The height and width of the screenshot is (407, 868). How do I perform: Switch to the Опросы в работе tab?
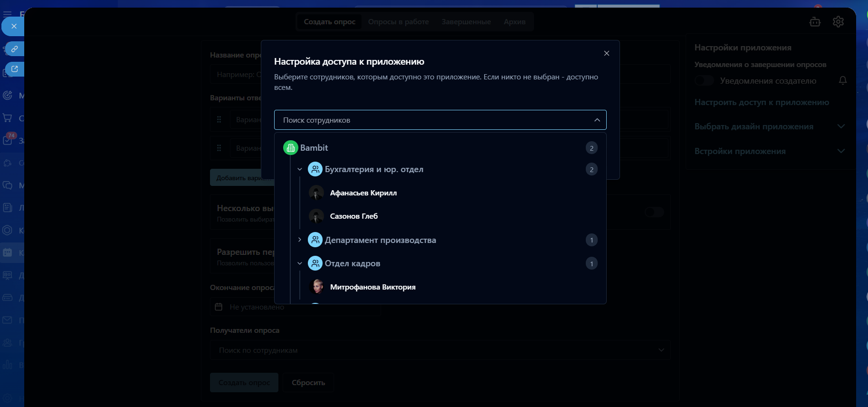click(x=398, y=22)
